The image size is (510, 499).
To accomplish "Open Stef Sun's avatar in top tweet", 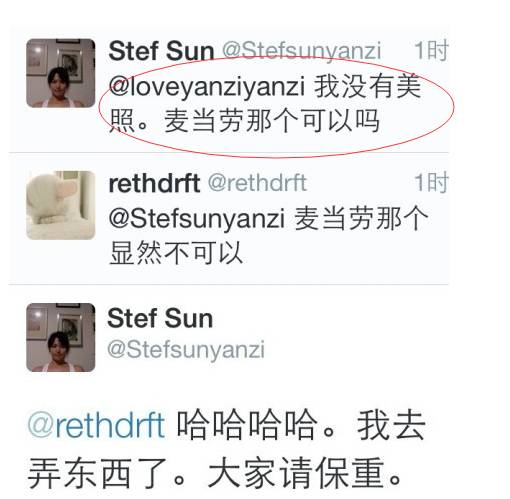I will (x=61, y=73).
